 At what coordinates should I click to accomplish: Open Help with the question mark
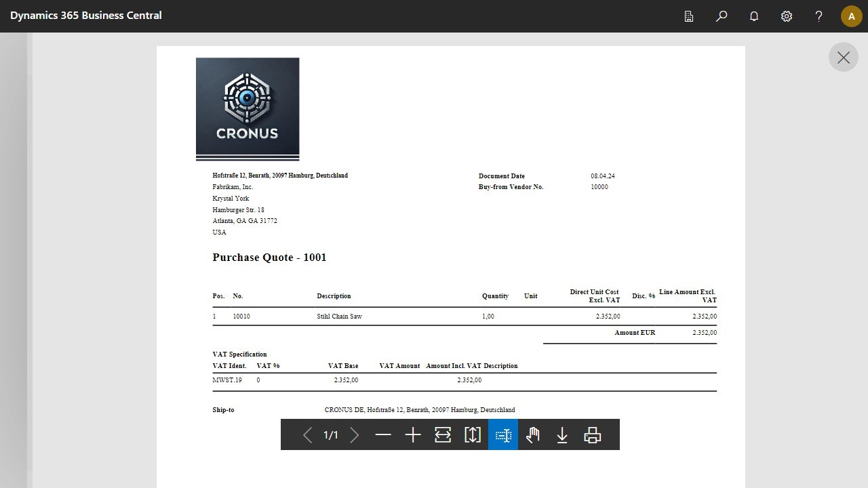click(818, 16)
